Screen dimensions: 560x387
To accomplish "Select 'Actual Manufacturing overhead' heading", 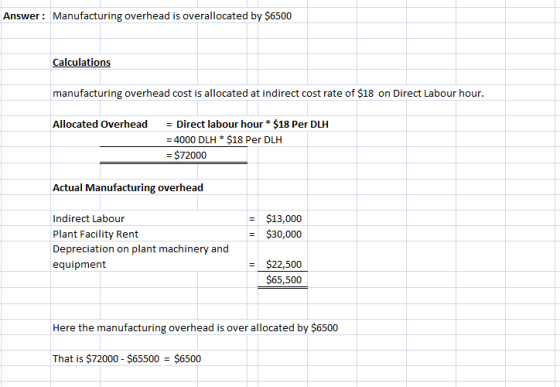I will point(128,188).
